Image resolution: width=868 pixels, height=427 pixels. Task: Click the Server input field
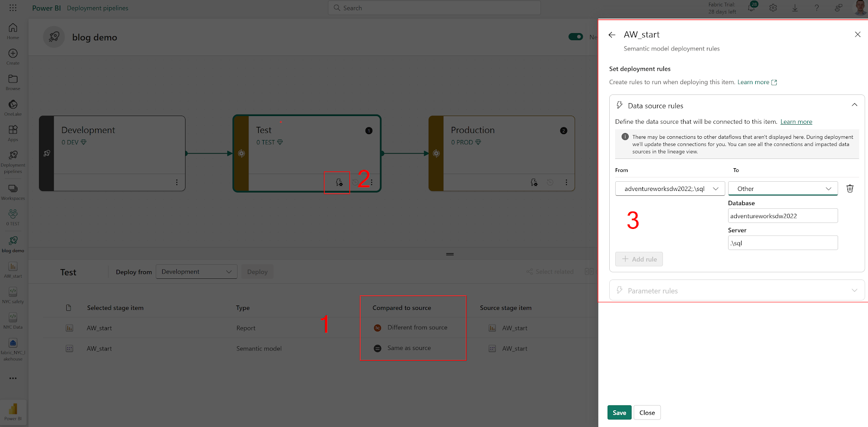[x=783, y=243]
